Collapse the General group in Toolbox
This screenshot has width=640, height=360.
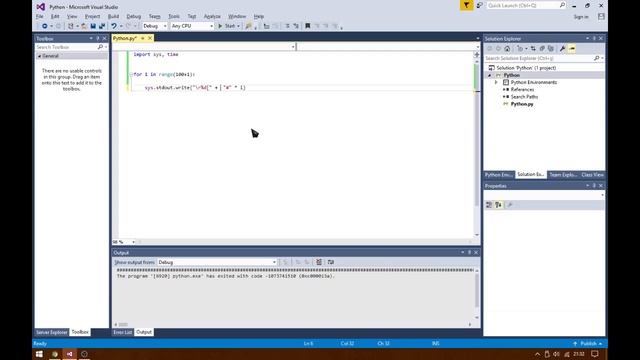[x=40, y=56]
